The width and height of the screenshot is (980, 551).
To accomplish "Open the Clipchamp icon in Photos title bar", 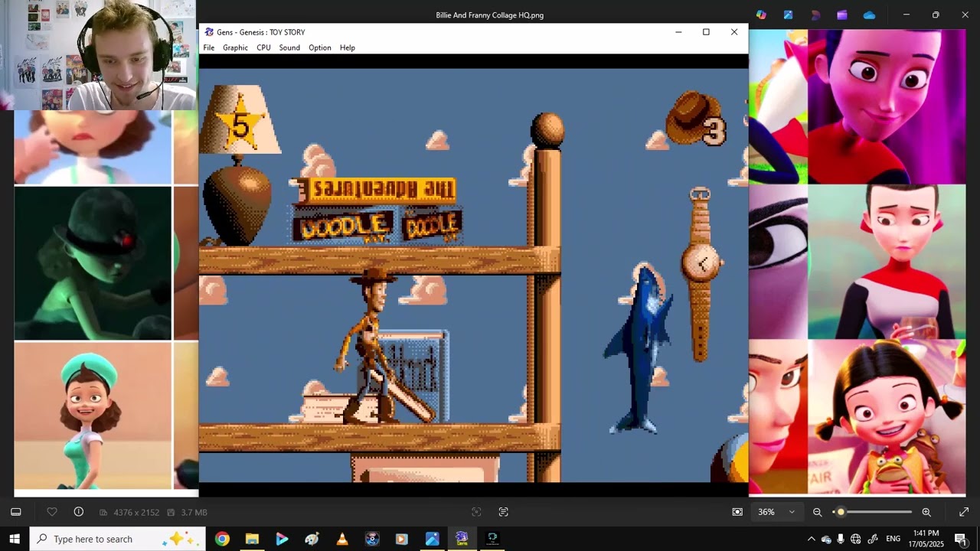I will point(842,15).
